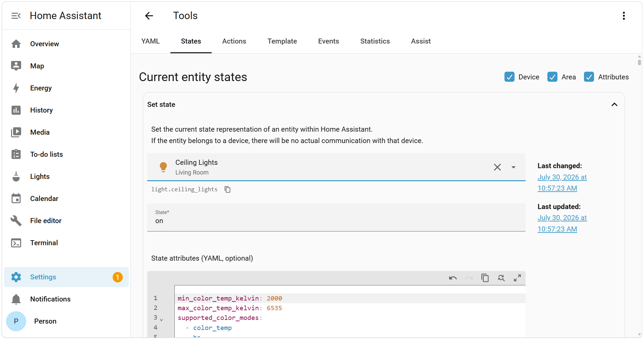Open Settings in sidebar
This screenshot has height=339, width=644.
(66, 277)
